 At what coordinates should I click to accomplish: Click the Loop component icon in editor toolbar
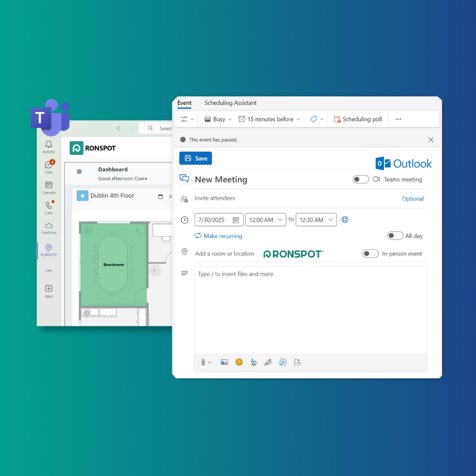pyautogui.click(x=283, y=362)
